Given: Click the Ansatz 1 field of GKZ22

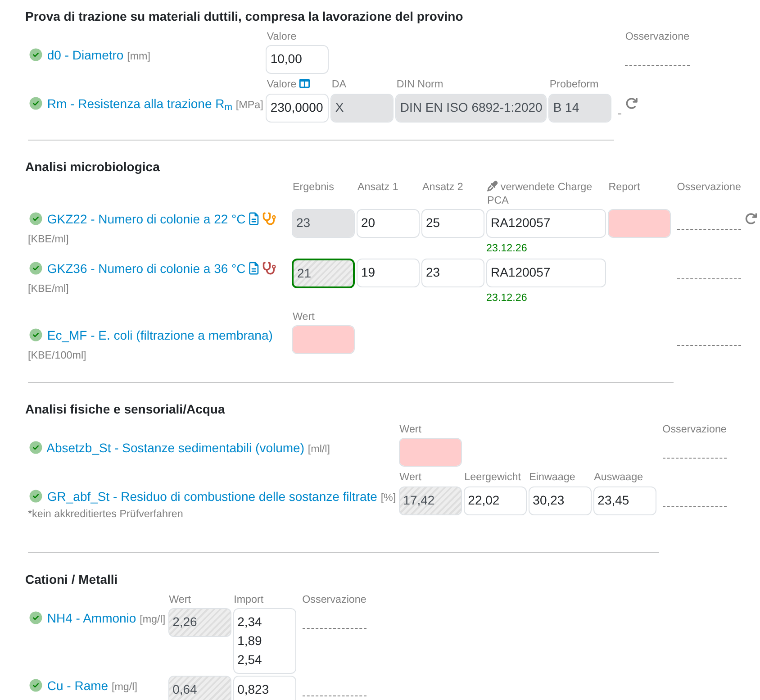Looking at the screenshot, I should click(388, 223).
